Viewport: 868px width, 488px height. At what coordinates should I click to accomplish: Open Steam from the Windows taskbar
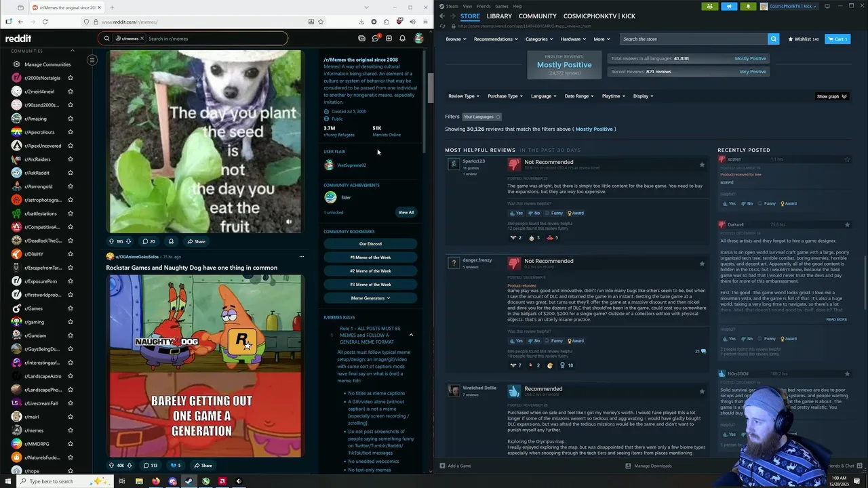point(189,481)
